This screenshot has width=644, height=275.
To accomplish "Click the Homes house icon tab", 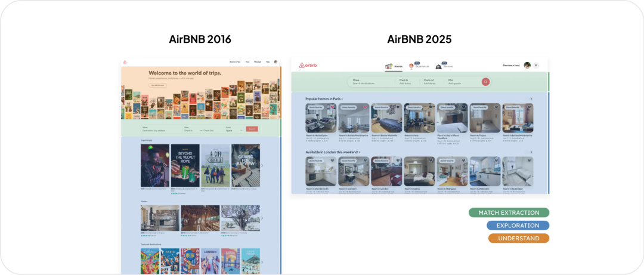I will pyautogui.click(x=389, y=66).
